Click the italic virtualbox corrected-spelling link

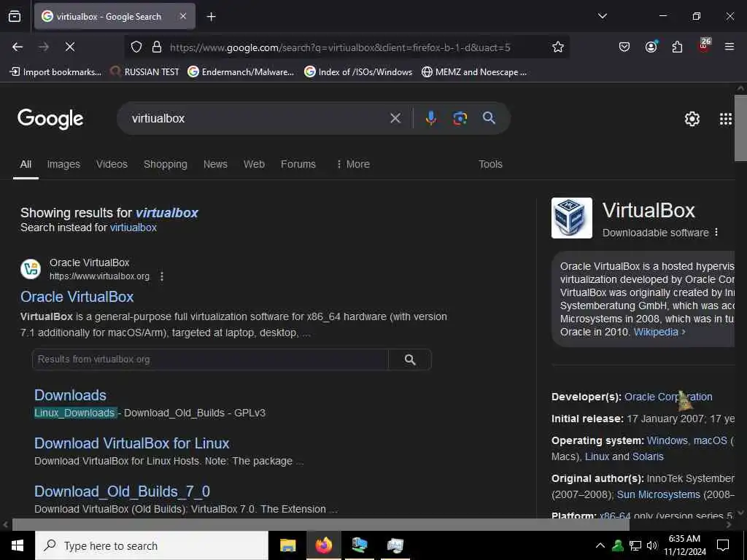pos(167,213)
